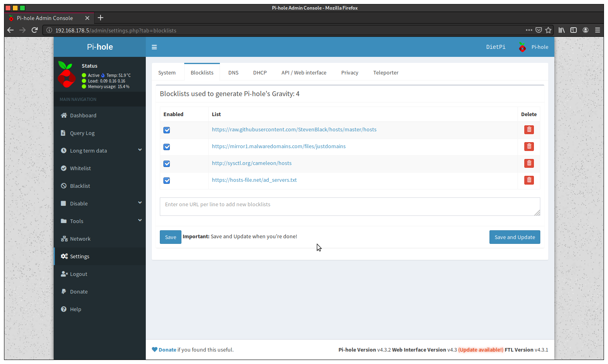Switch to the Privacy tab

coord(350,72)
